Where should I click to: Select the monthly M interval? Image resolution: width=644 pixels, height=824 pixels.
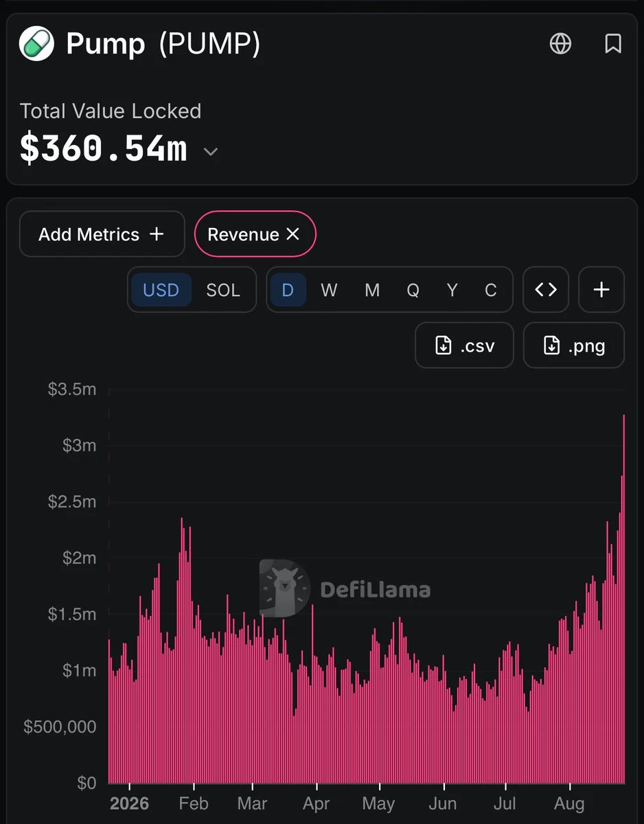(x=372, y=290)
